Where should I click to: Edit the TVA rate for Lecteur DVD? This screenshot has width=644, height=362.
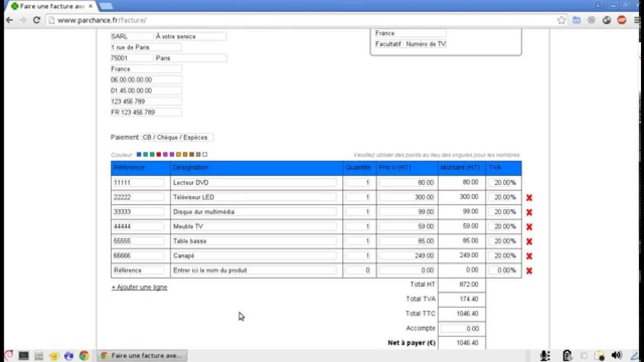click(x=503, y=183)
